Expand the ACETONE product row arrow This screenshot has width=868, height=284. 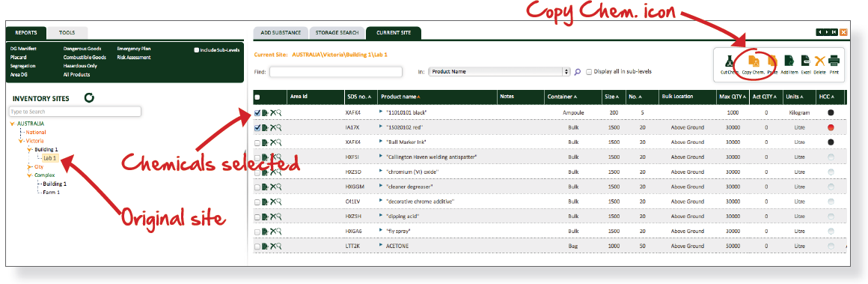click(x=381, y=245)
